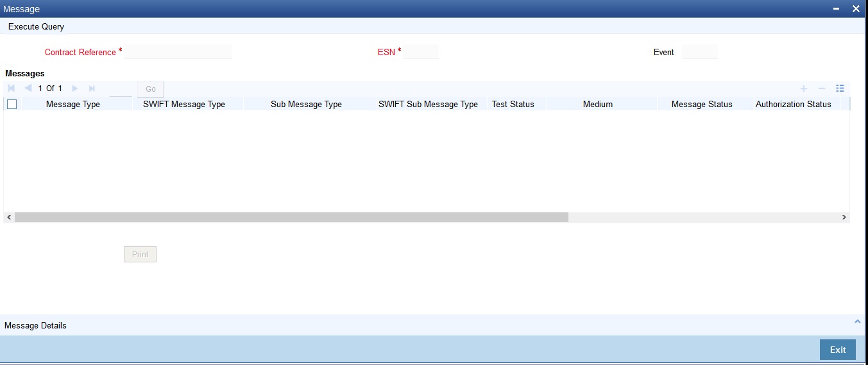868x365 pixels.
Task: Minimize the Message window
Action: (837, 9)
